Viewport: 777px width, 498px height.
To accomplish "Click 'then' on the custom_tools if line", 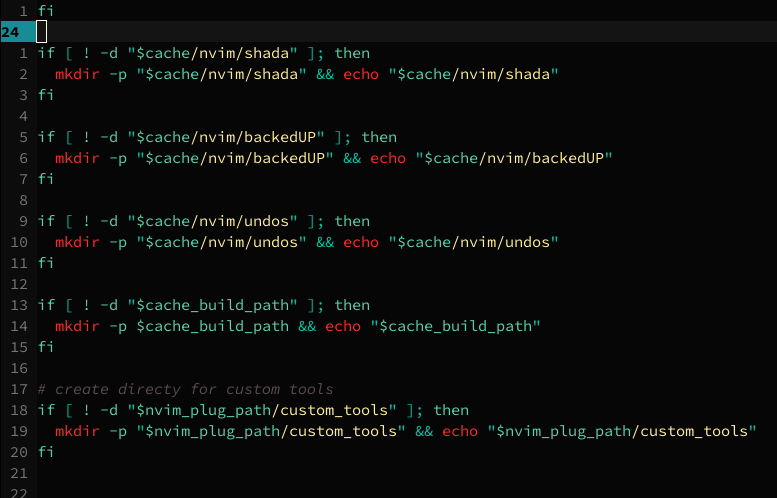I will click(x=451, y=410).
